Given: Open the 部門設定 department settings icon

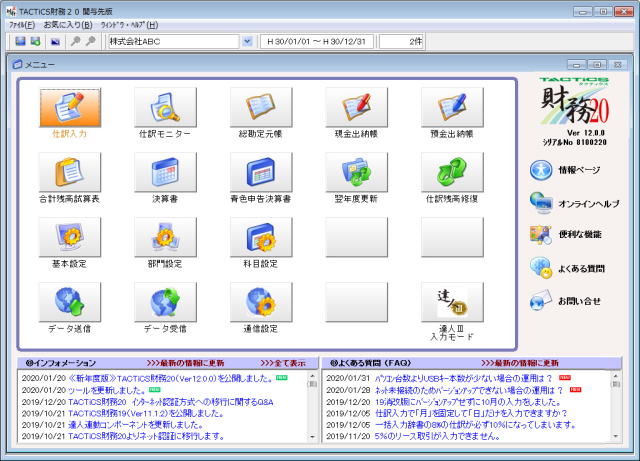Looking at the screenshot, I should point(165,237).
